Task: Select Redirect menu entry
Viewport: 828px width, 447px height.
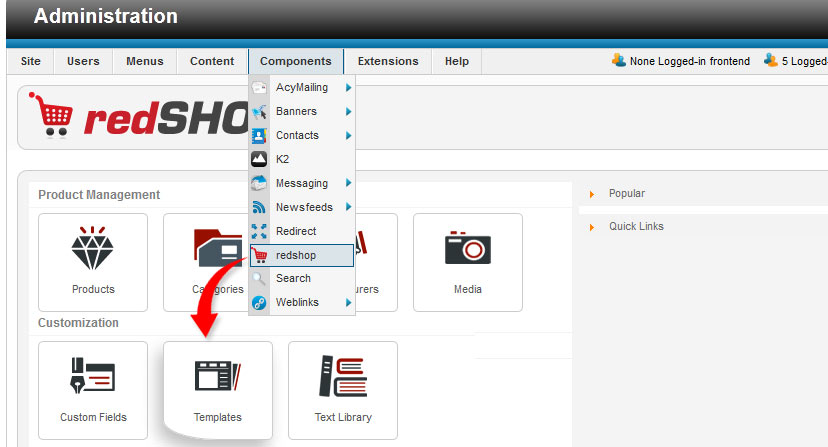Action: pos(302,231)
